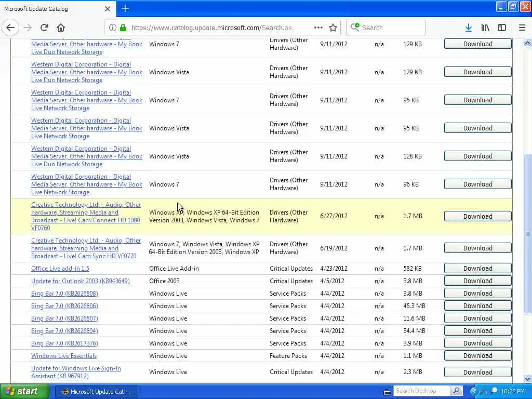The image size is (532, 399).
Task: Download the 6/19/2012 Creative Technology driver
Action: coord(478,248)
